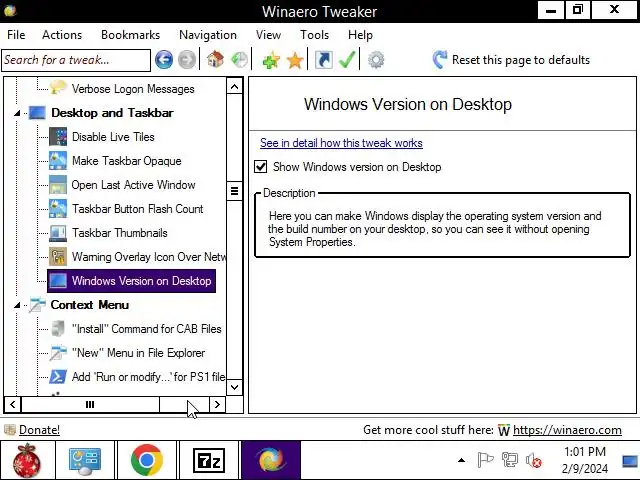Click the Taskbar Thumbnails icon
This screenshot has height=480, width=640.
58,233
